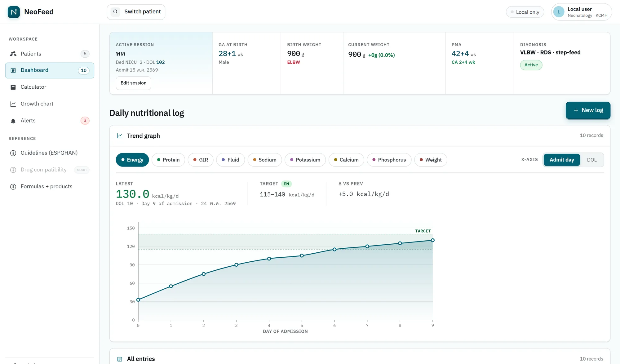Open the Dashboard menu item

tap(50, 70)
